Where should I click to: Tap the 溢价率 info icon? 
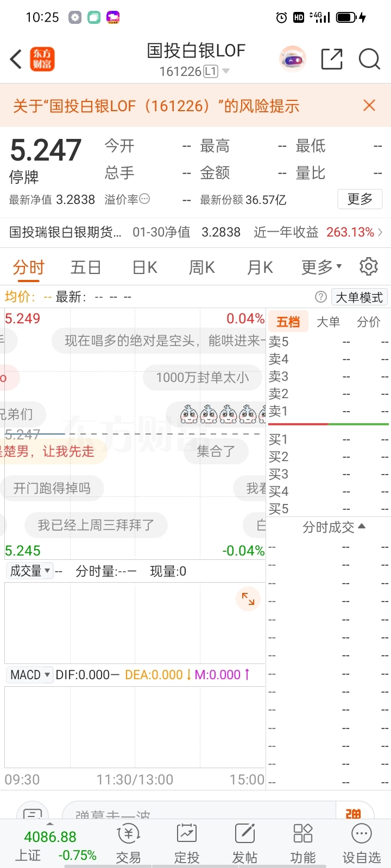[144, 199]
